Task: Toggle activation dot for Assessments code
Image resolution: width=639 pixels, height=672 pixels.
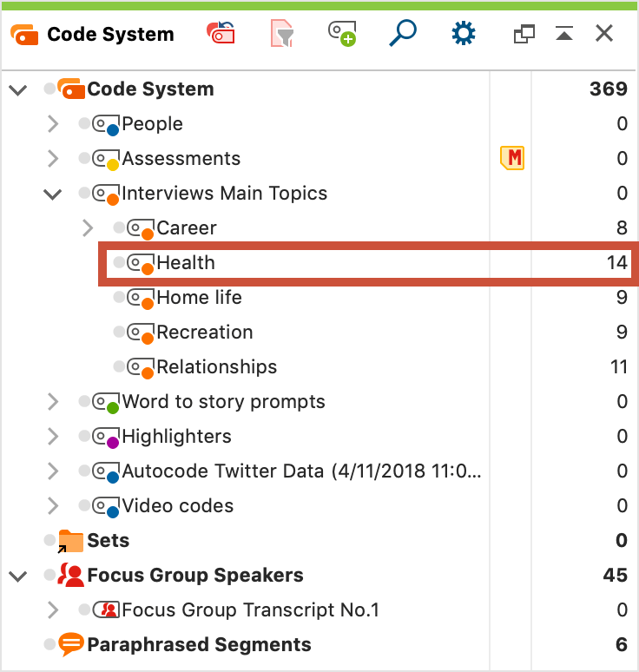Action: click(x=84, y=158)
